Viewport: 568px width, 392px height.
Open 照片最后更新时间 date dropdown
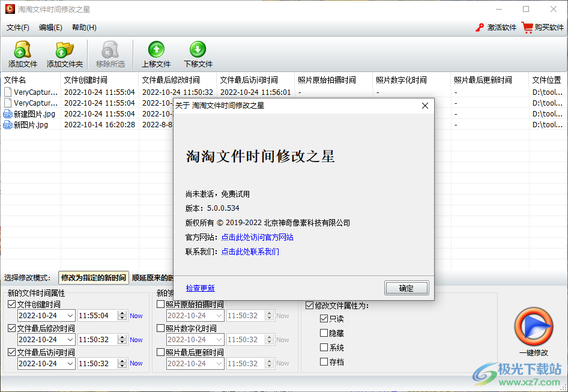(219, 363)
